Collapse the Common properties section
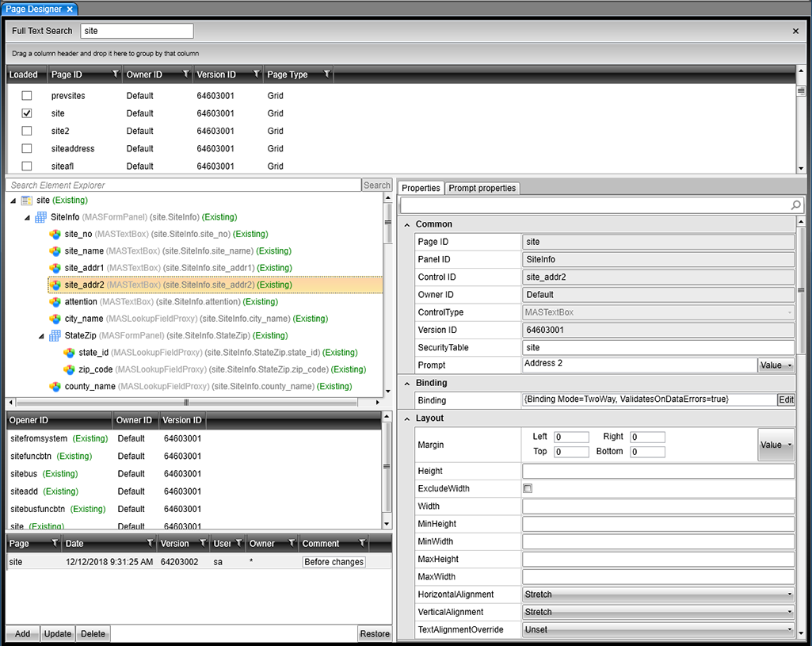The width and height of the screenshot is (812, 646). tap(407, 224)
